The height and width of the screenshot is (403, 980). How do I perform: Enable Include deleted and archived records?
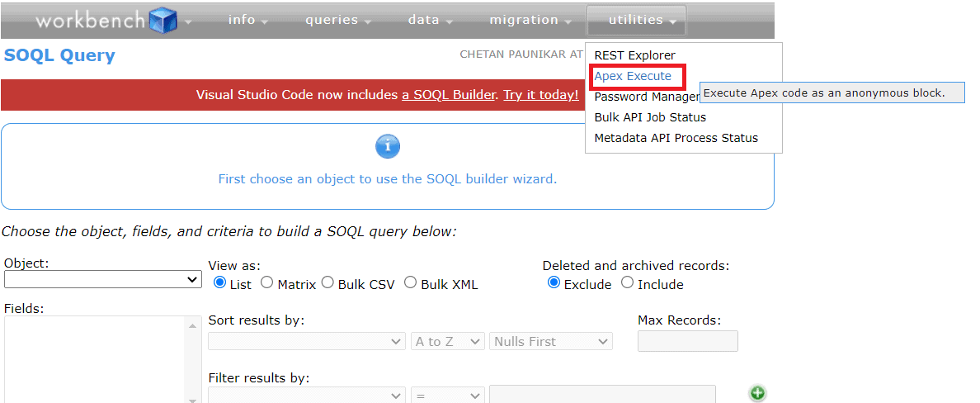pos(628,283)
